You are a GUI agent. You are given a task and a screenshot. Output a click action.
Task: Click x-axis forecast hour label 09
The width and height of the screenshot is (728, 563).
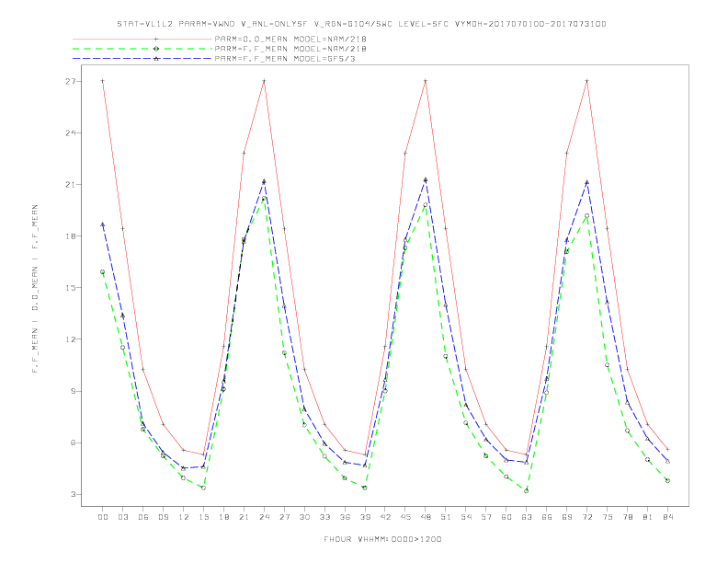coord(163,517)
